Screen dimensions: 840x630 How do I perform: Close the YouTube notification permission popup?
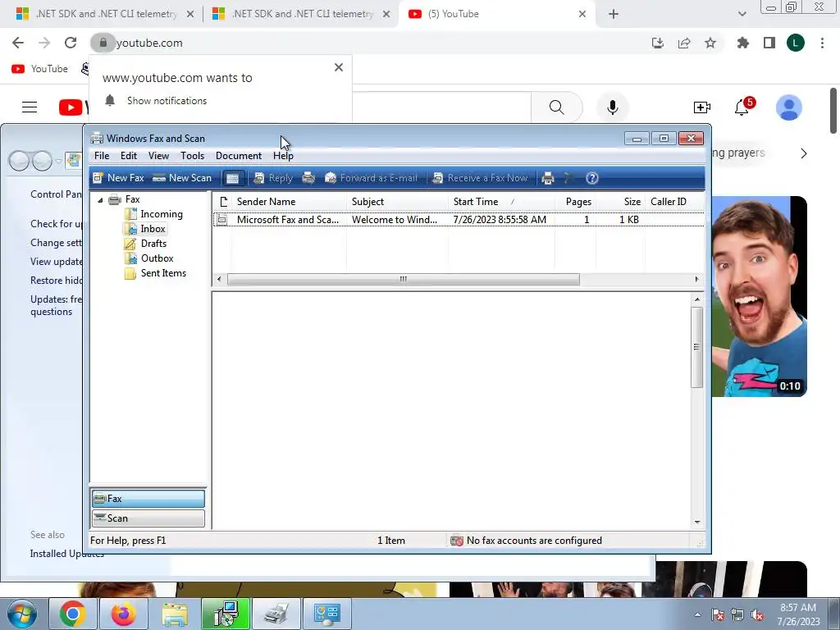339,67
